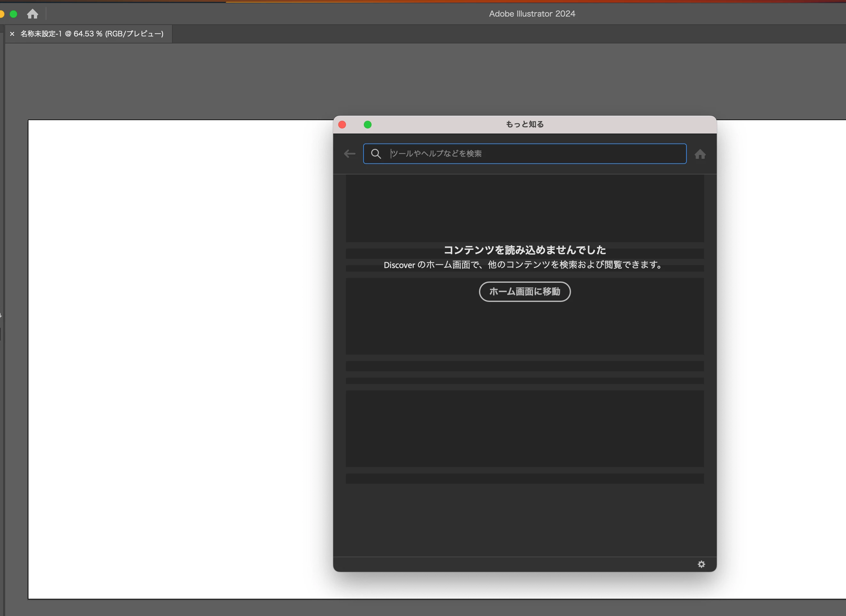Click the back arrow in Discover panel
Image resolution: width=846 pixels, height=616 pixels.
[x=349, y=154]
